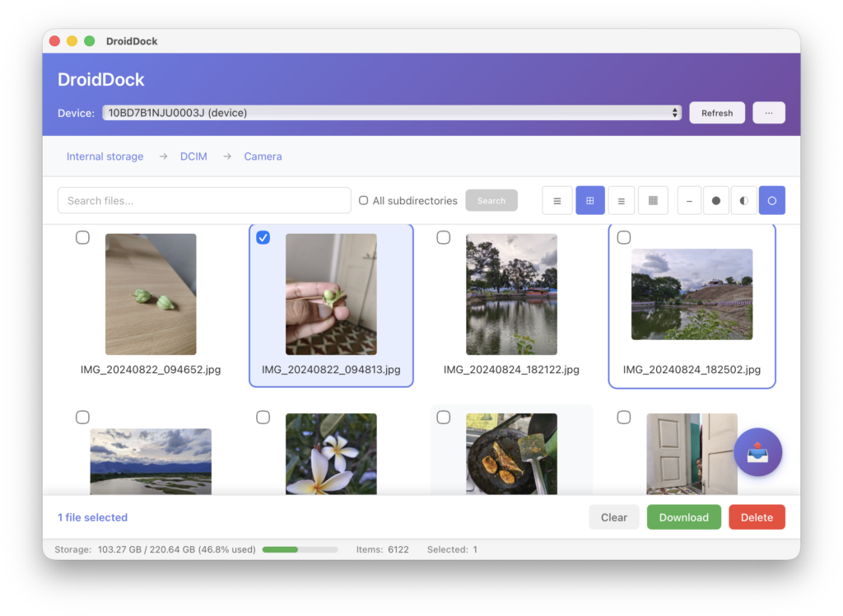The height and width of the screenshot is (616, 843).
Task: Open the Device selection dropdown
Action: point(392,113)
